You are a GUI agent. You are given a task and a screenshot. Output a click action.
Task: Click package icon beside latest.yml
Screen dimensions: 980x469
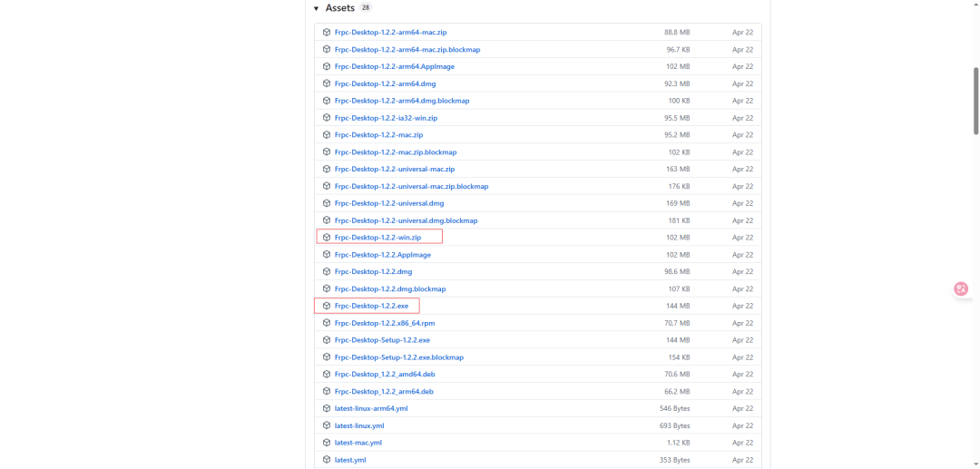pos(327,460)
